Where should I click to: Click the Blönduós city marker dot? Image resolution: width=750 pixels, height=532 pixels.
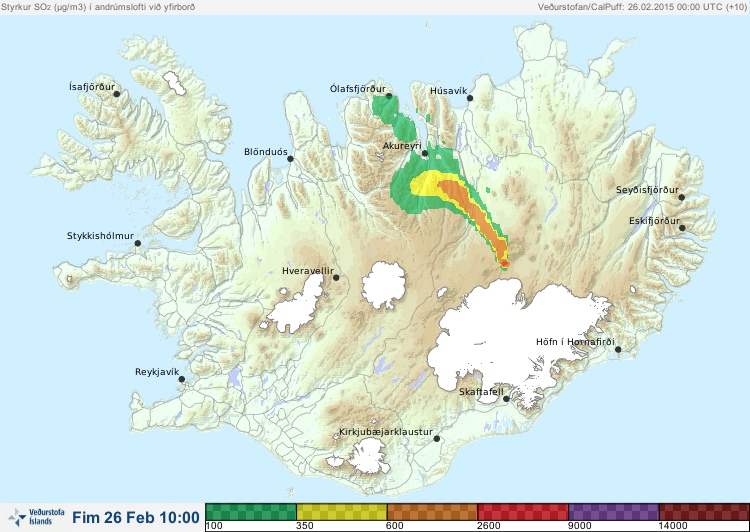(x=290, y=159)
